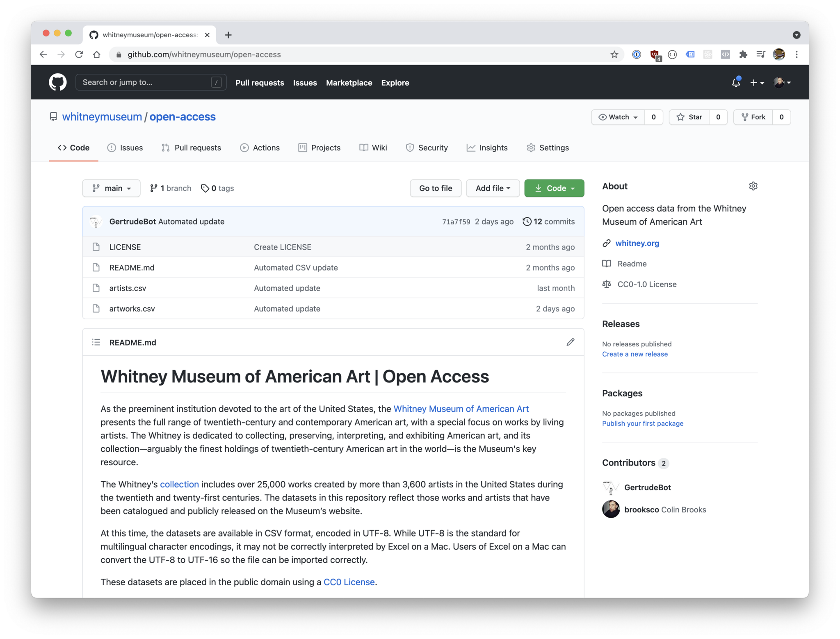This screenshot has height=639, width=840.
Task: Click the Insights graph icon
Action: [470, 148]
